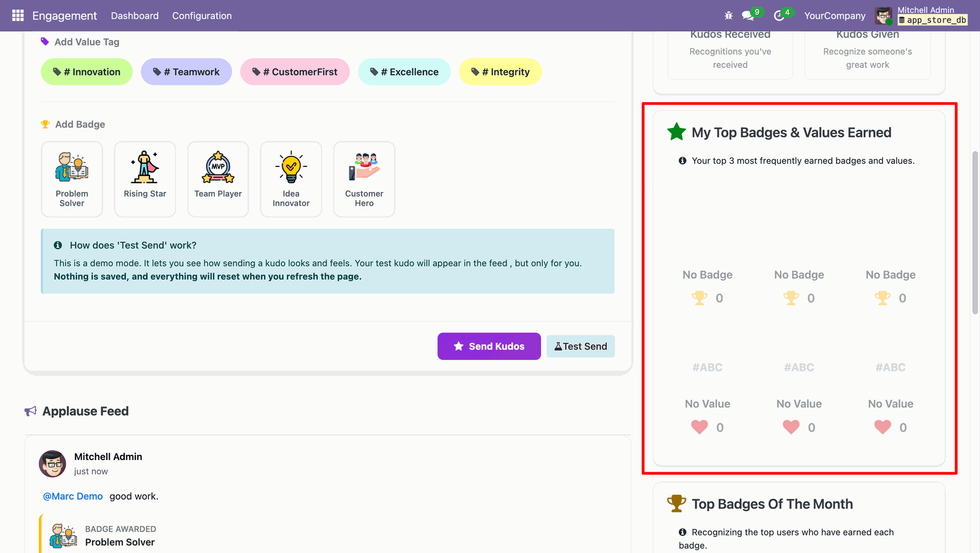
Task: Open the Dashboard menu
Action: click(x=135, y=16)
